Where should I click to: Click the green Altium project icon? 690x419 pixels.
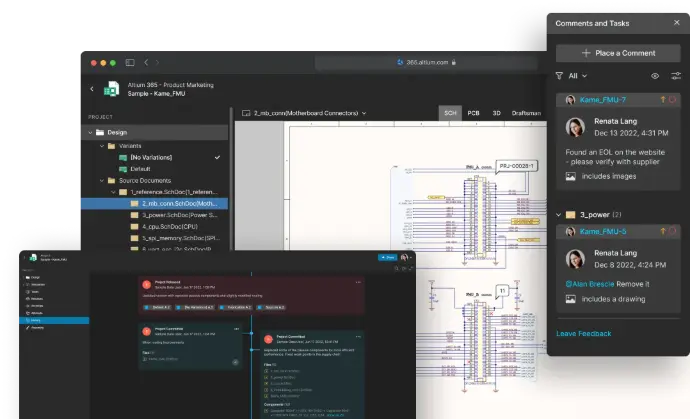[111, 89]
